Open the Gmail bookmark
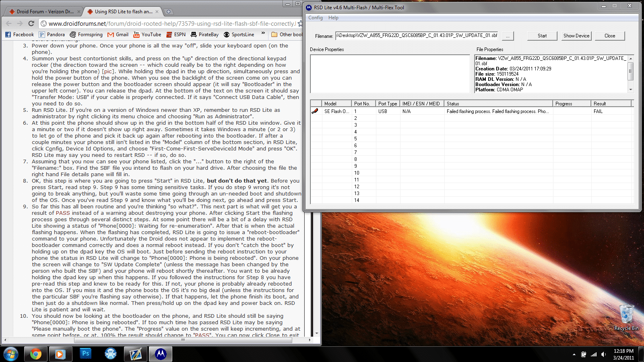 point(118,35)
